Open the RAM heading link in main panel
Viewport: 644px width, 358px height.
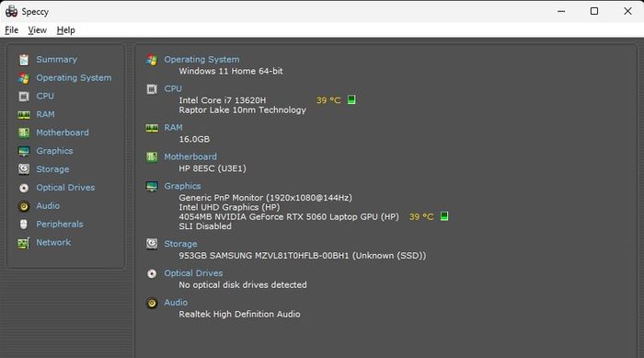coord(173,128)
